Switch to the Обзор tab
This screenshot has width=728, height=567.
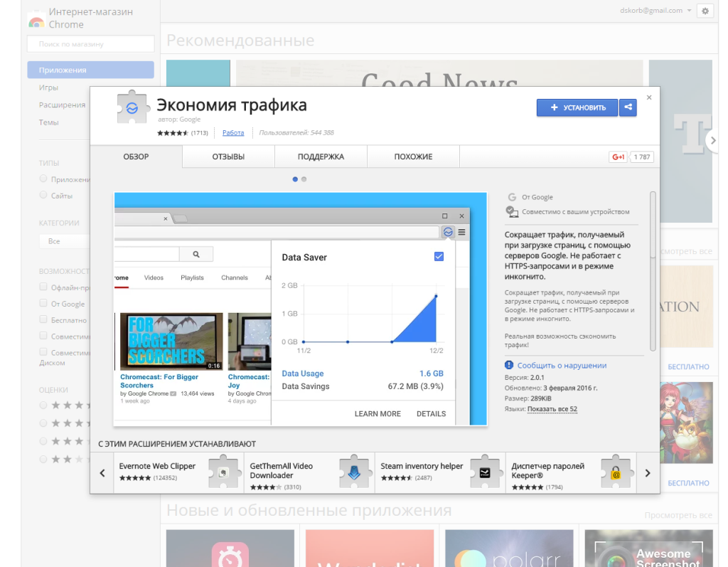point(136,157)
